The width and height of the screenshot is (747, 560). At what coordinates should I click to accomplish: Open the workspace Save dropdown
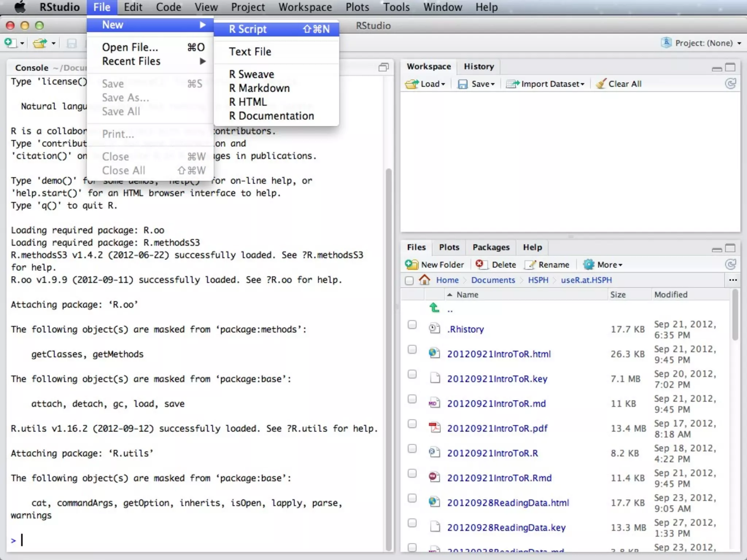[476, 84]
